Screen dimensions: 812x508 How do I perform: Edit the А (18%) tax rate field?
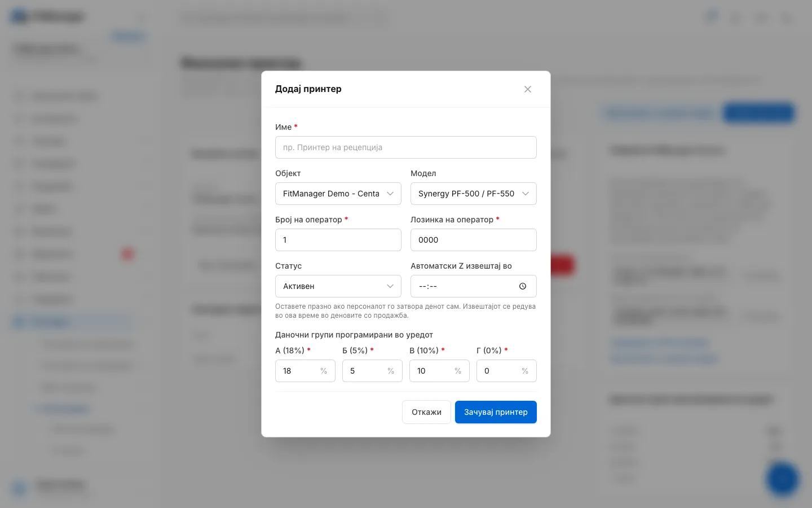pyautogui.click(x=305, y=371)
